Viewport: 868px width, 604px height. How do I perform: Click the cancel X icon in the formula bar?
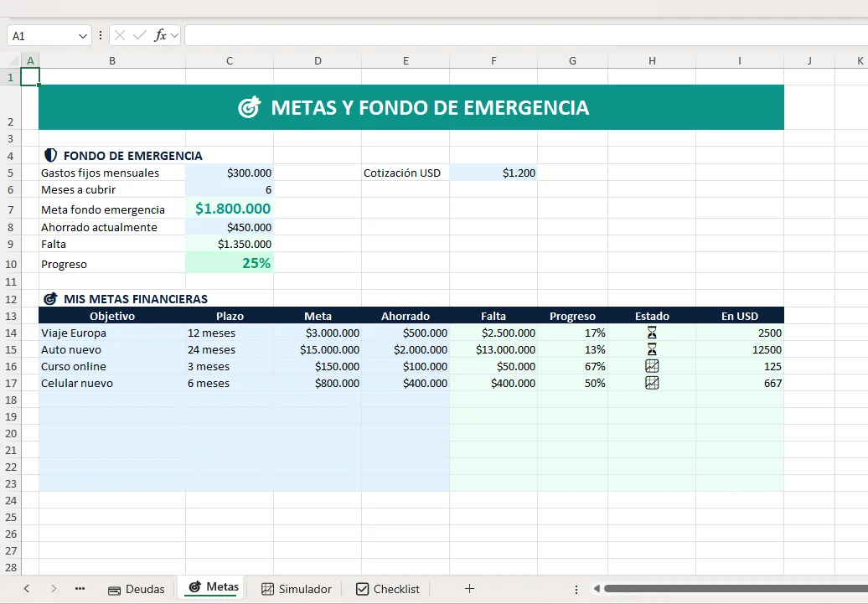pyautogui.click(x=120, y=35)
